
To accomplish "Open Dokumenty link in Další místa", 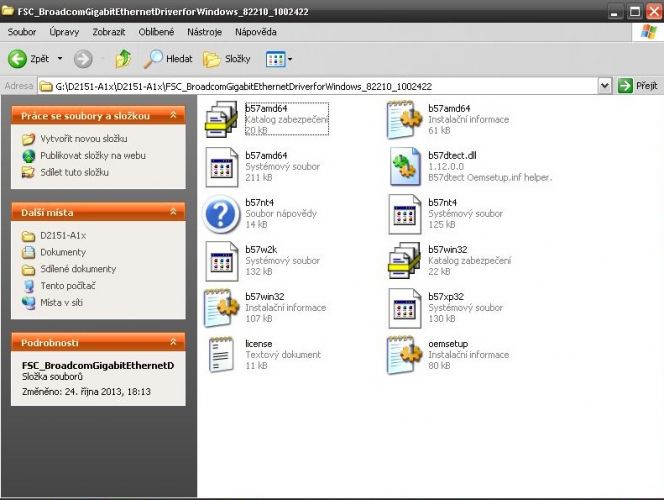I will coord(63,252).
